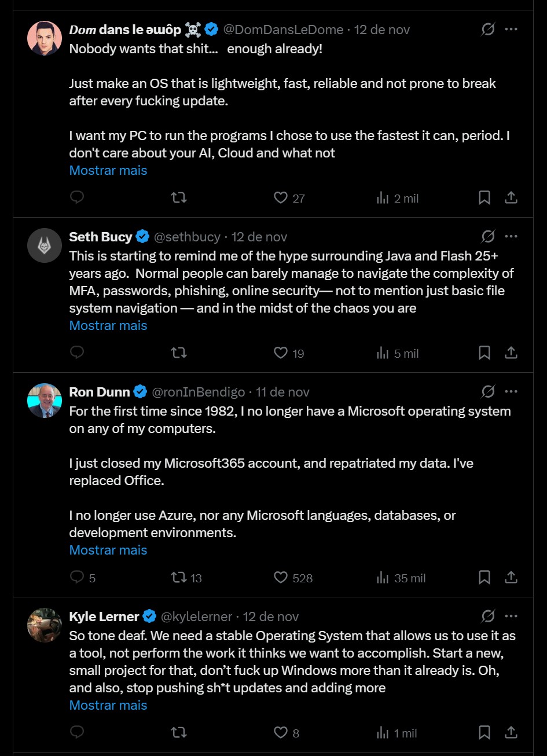Repost Ron Dunn's tweet

click(x=179, y=578)
